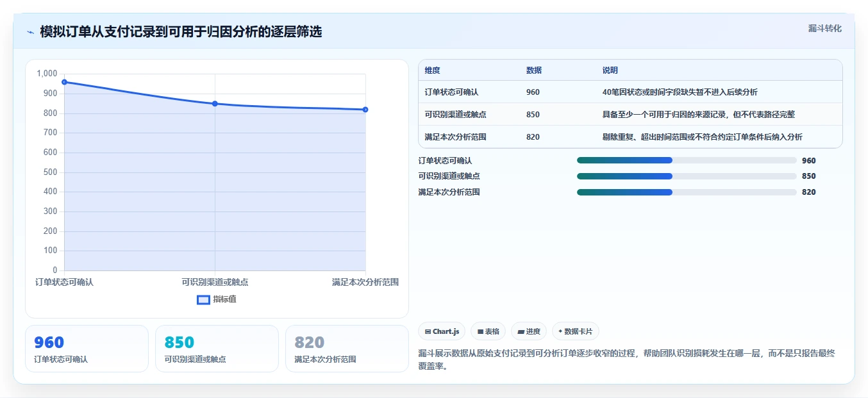This screenshot has height=398, width=868.
Task: Click x-axis label 可识别渠道或触点
Action: coord(215,282)
